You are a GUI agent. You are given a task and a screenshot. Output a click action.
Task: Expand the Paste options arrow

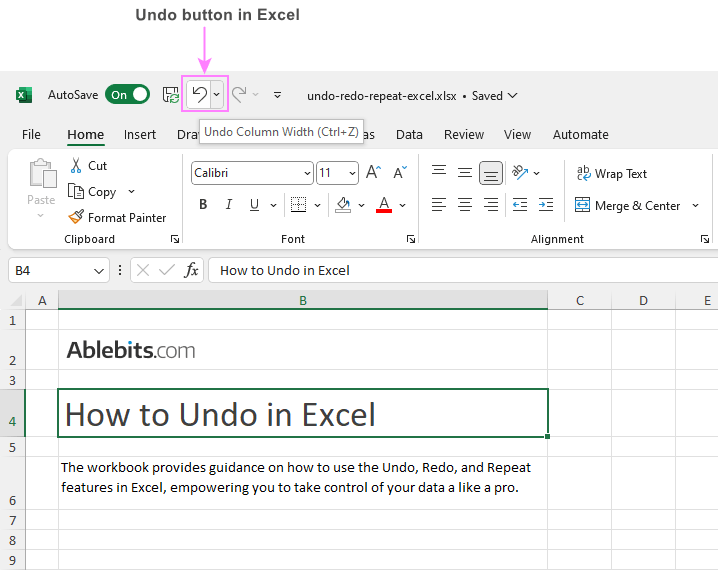41,216
